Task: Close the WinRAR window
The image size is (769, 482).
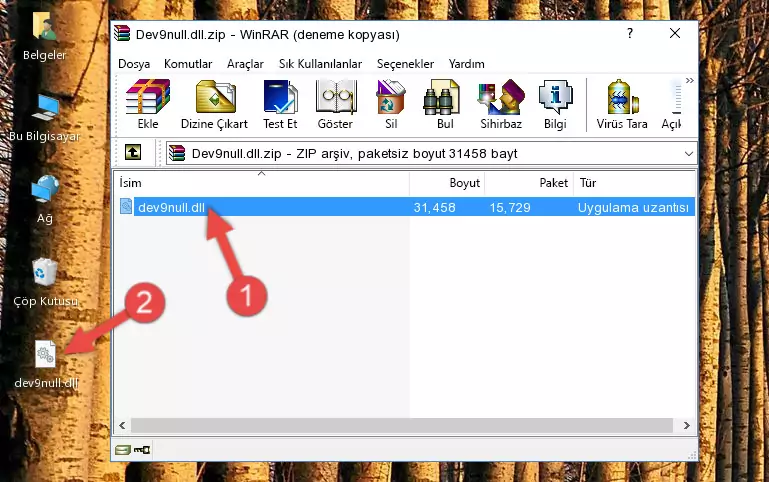Action: (x=675, y=33)
